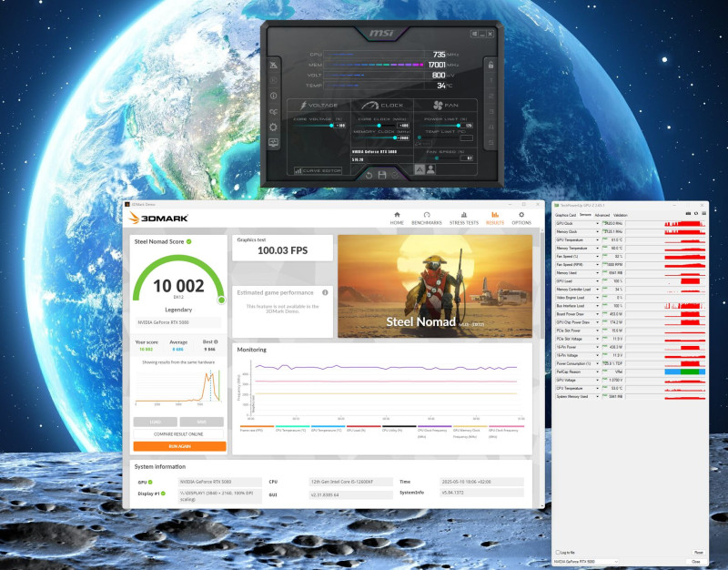This screenshot has width=728, height=570.
Task: Click the info icon beside Estimated game performance
Action: click(x=325, y=292)
